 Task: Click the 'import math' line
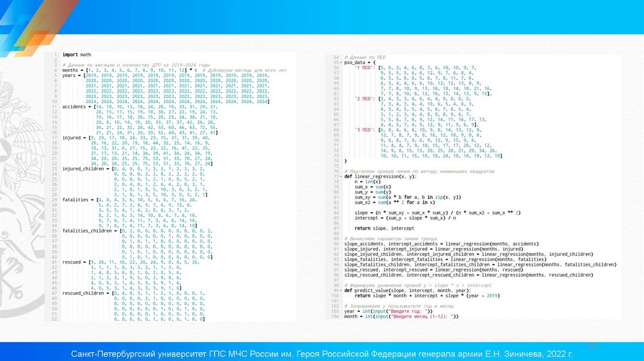77,55
